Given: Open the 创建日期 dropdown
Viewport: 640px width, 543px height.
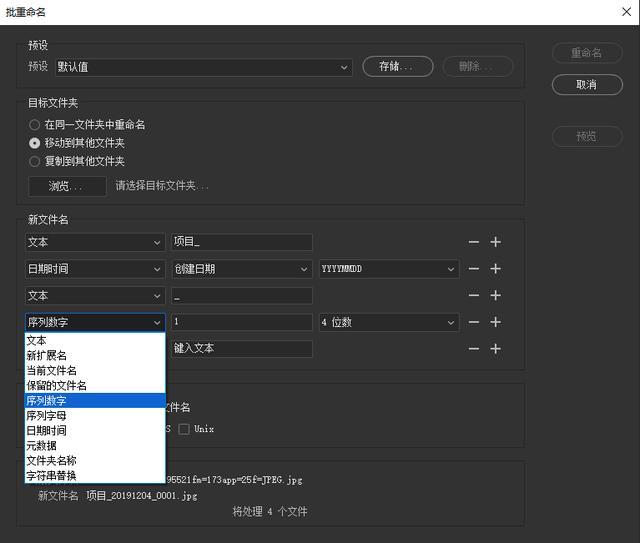Looking at the screenshot, I should [242, 269].
